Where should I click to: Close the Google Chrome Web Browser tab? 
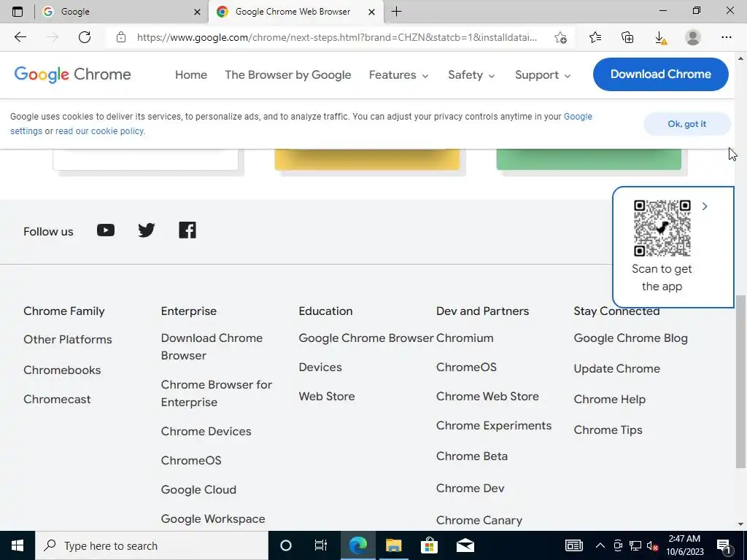371,12
